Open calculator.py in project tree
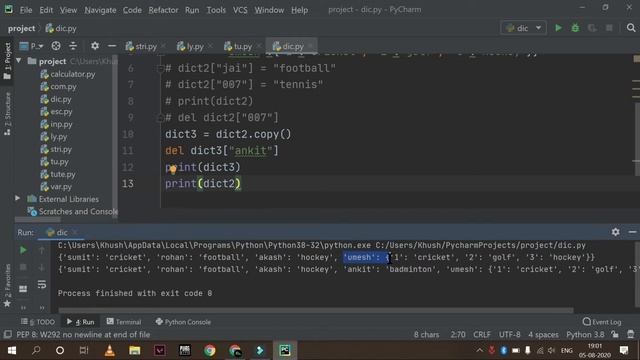Screen dimensions: 640x360 [x=68, y=74]
